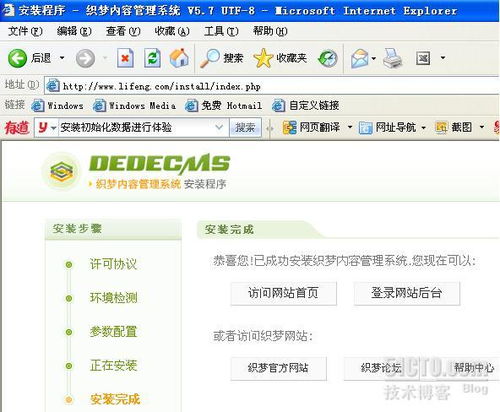Screen dimensions: 500x412
Task: Open 查看(V) menu
Action: [123, 31]
